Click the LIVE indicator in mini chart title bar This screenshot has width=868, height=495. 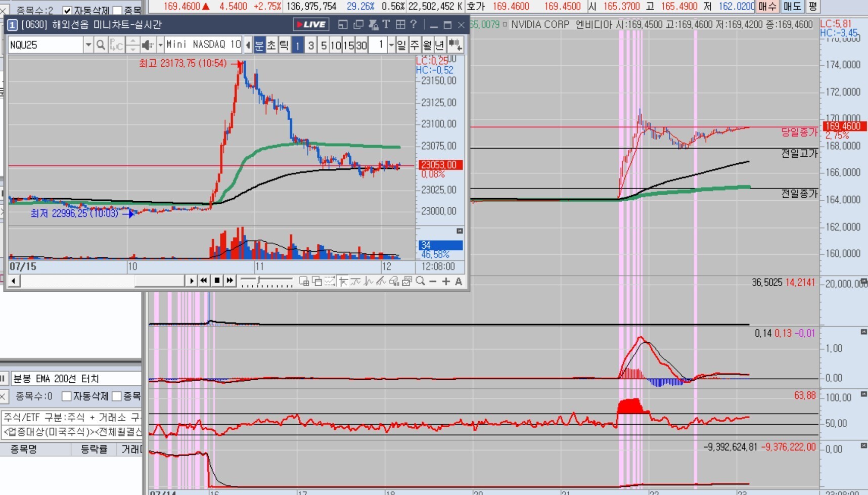[x=311, y=24]
